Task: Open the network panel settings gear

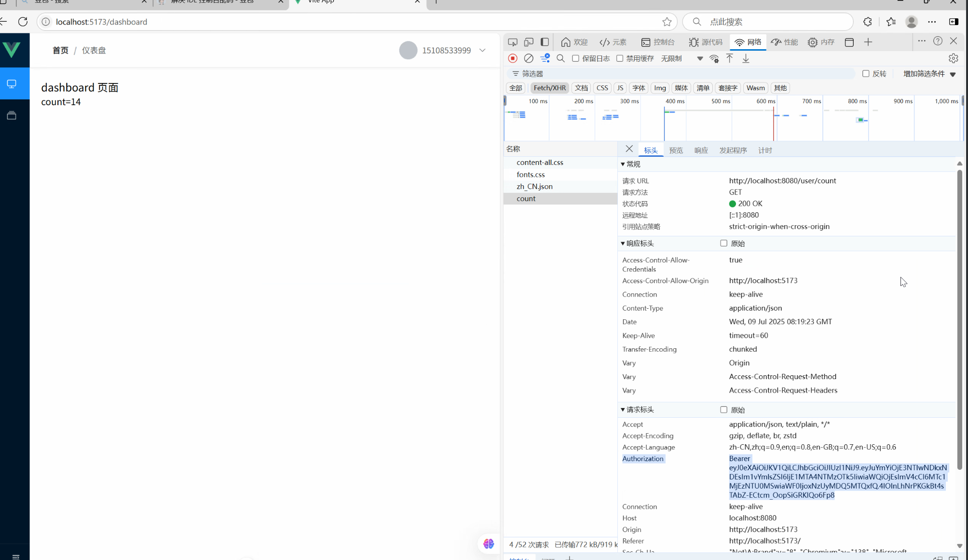Action: tap(953, 58)
